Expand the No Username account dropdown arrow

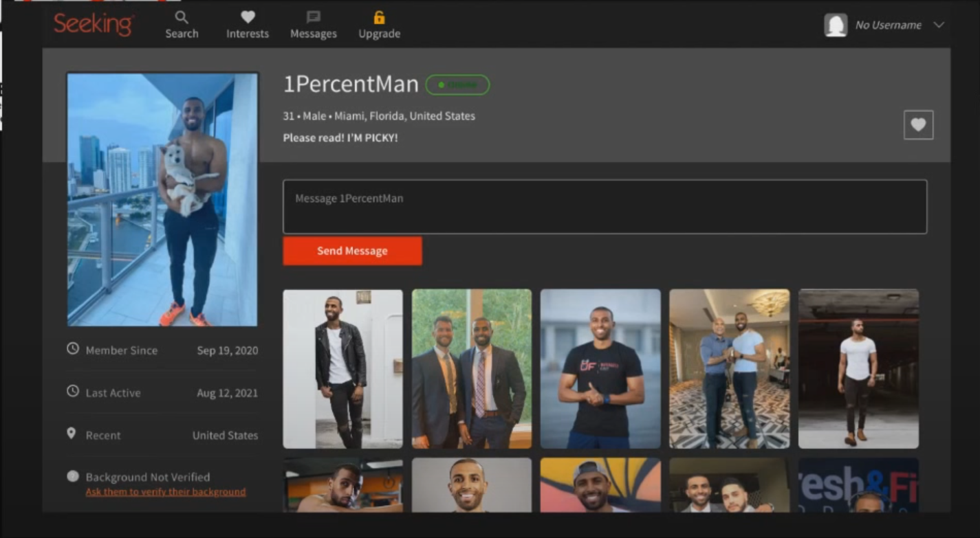click(x=939, y=25)
